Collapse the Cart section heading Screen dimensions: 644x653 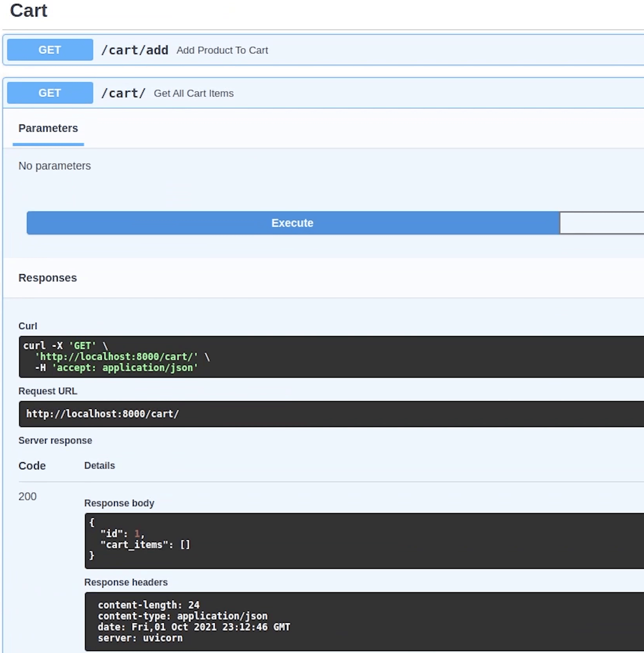click(x=29, y=11)
